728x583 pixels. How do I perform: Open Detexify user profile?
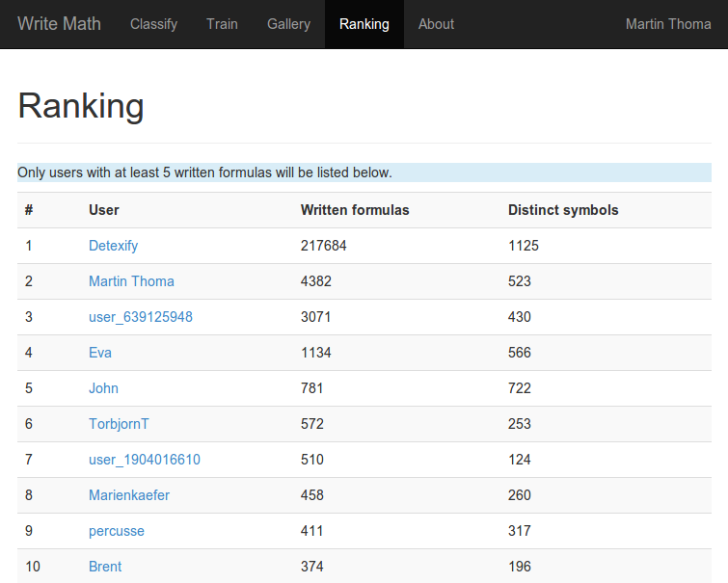click(x=113, y=246)
